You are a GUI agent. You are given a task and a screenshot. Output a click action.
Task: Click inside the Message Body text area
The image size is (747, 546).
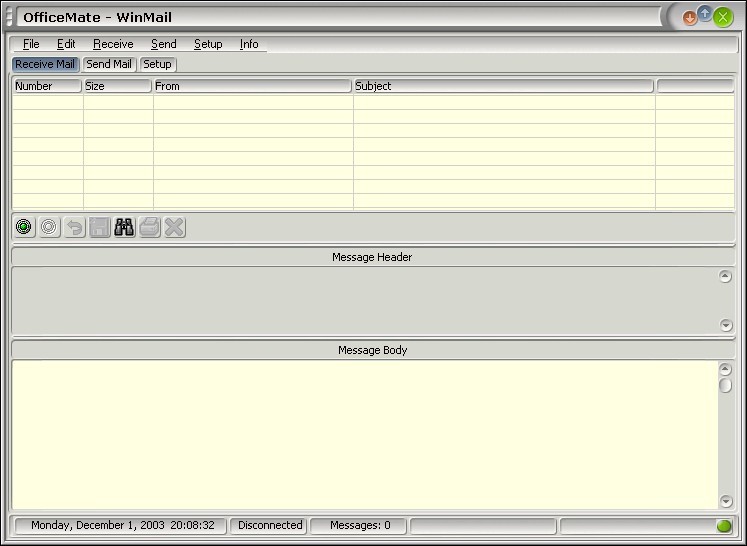click(x=365, y=435)
